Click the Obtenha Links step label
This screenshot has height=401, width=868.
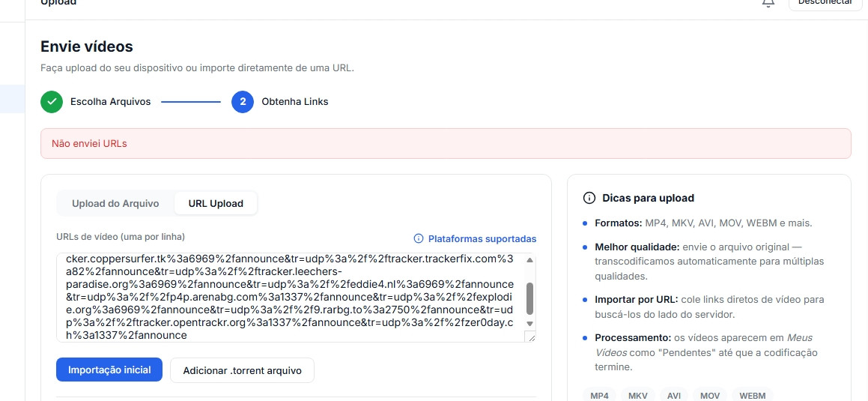click(295, 102)
